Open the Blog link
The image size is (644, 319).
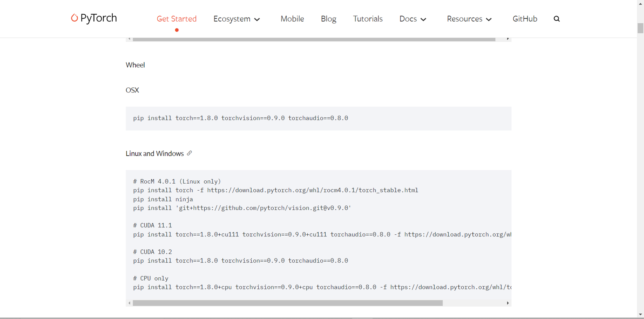pos(329,19)
